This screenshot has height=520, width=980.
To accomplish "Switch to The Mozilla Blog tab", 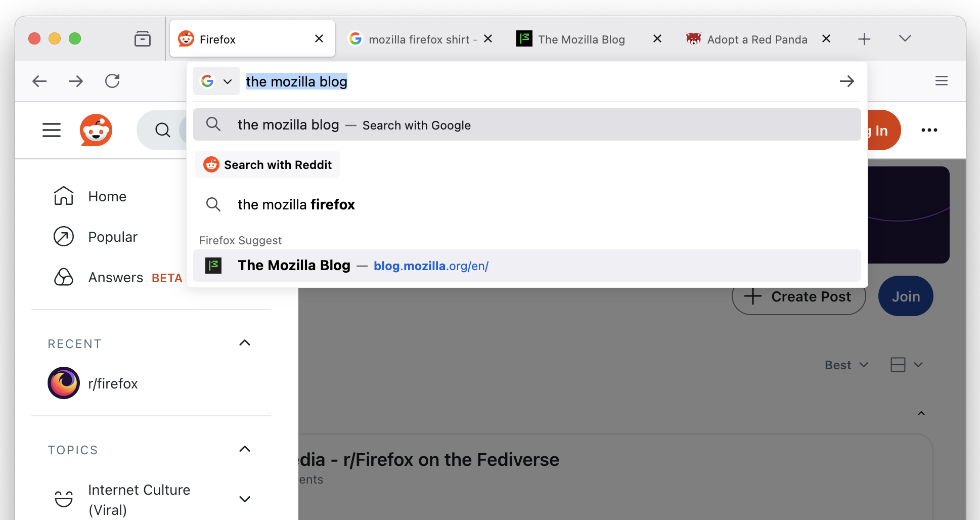I will point(581,39).
